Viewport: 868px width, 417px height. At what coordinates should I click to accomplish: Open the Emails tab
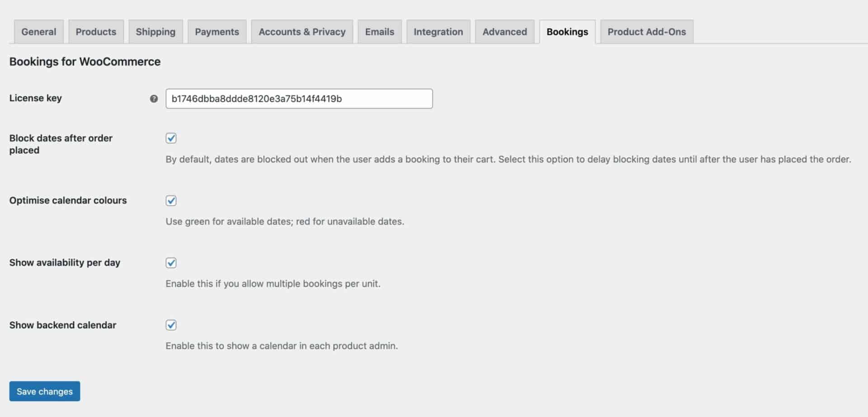(380, 32)
